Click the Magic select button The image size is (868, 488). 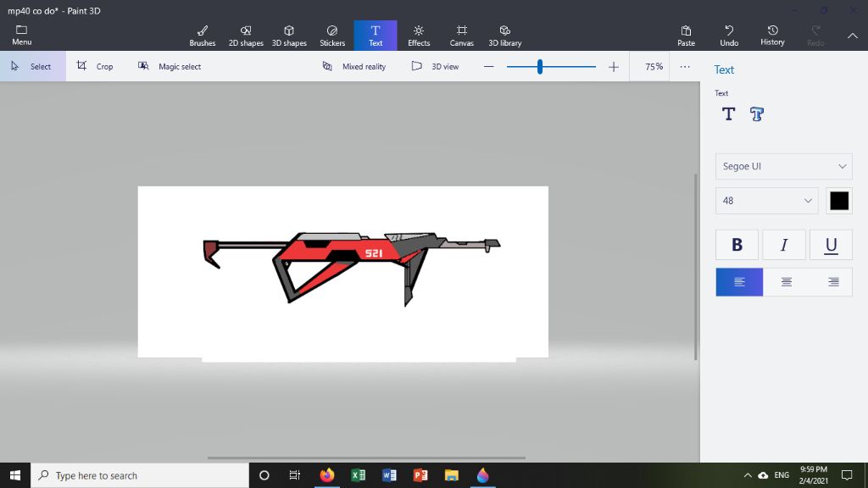pyautogui.click(x=170, y=66)
